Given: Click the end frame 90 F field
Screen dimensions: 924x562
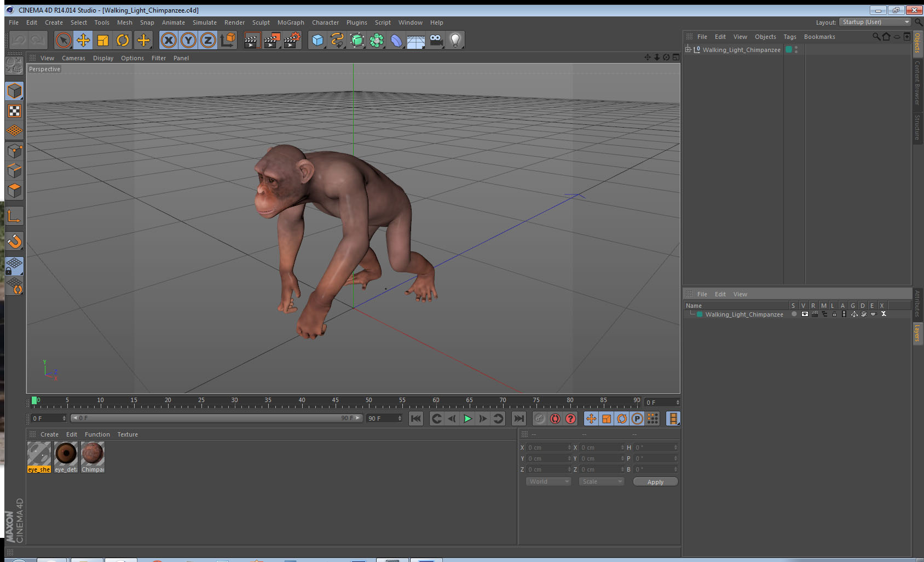Looking at the screenshot, I should [x=384, y=418].
